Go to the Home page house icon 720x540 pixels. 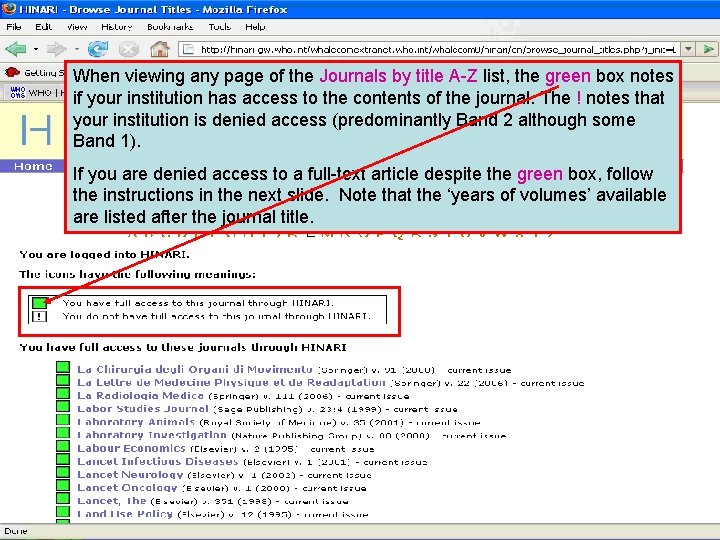[x=160, y=49]
